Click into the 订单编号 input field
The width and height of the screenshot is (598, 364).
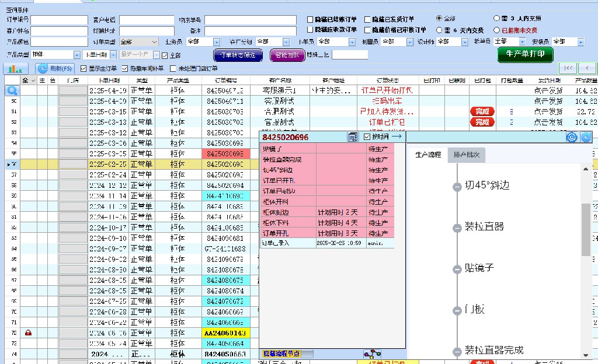[x=59, y=20]
